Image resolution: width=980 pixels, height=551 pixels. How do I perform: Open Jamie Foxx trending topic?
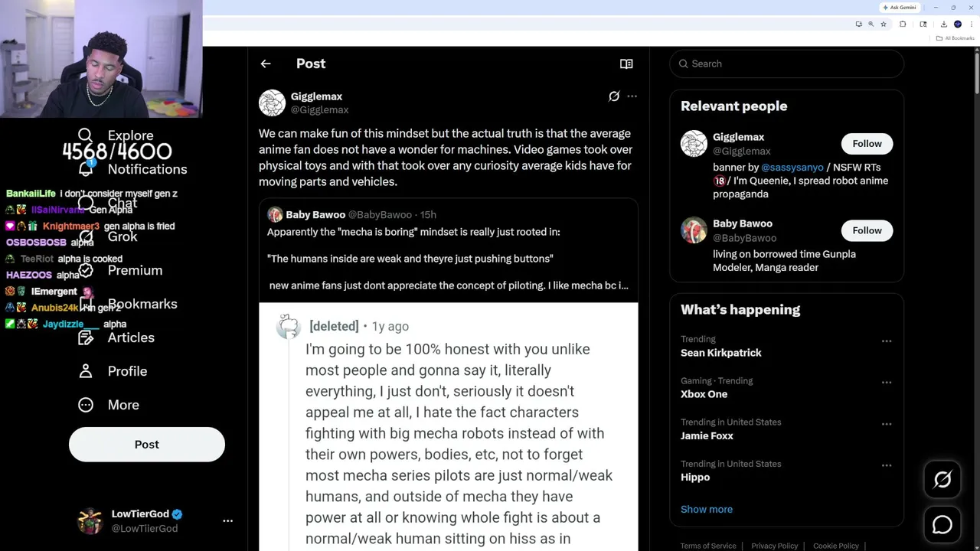(x=707, y=435)
